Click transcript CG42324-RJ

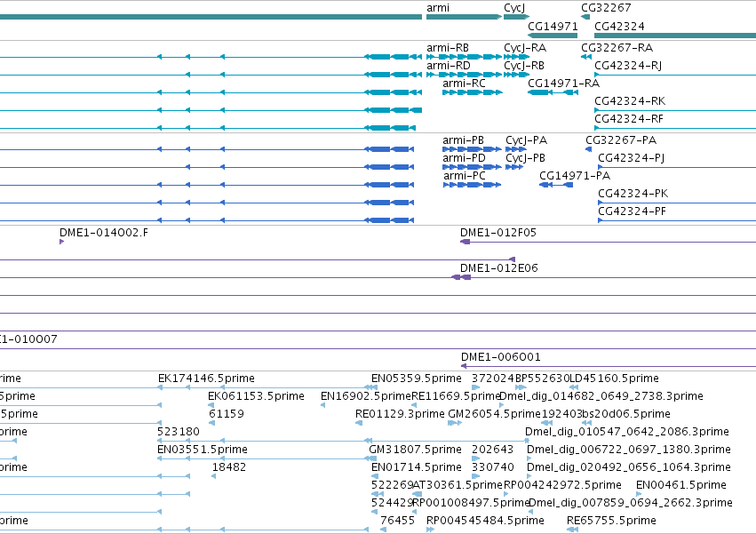[628, 66]
